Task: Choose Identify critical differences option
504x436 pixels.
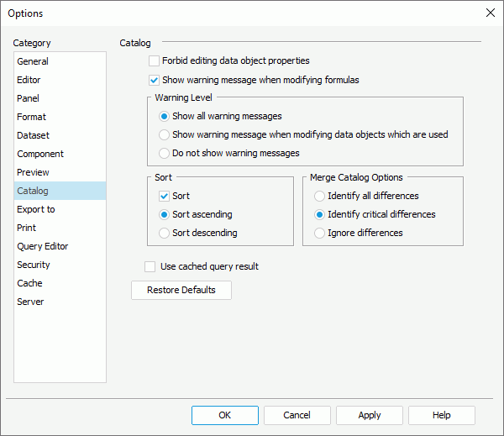Action: click(319, 214)
